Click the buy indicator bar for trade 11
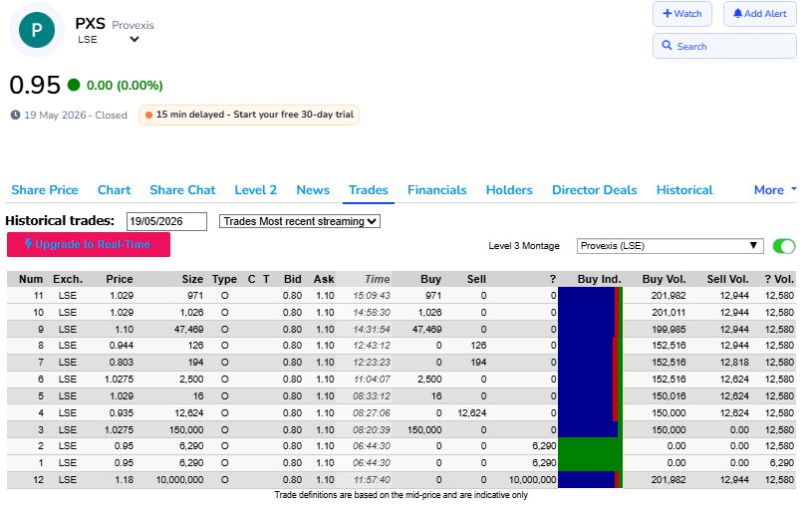Viewport: 812px width, 508px height. (x=590, y=296)
